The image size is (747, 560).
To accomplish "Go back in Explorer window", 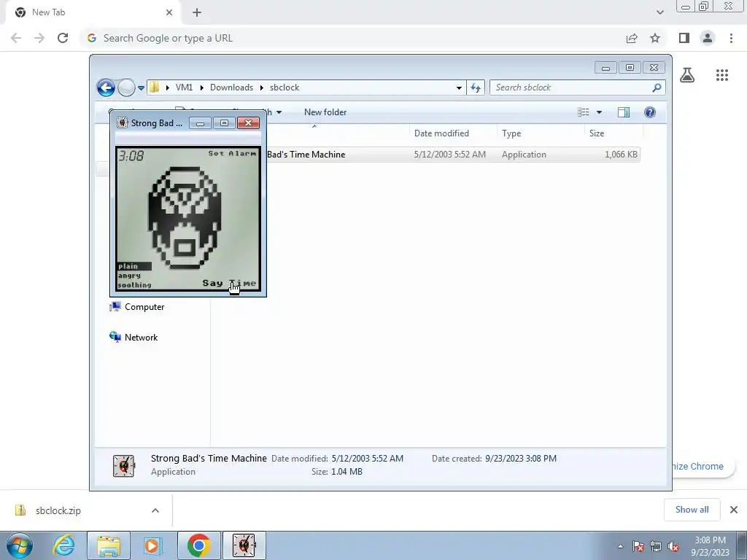I will point(106,87).
